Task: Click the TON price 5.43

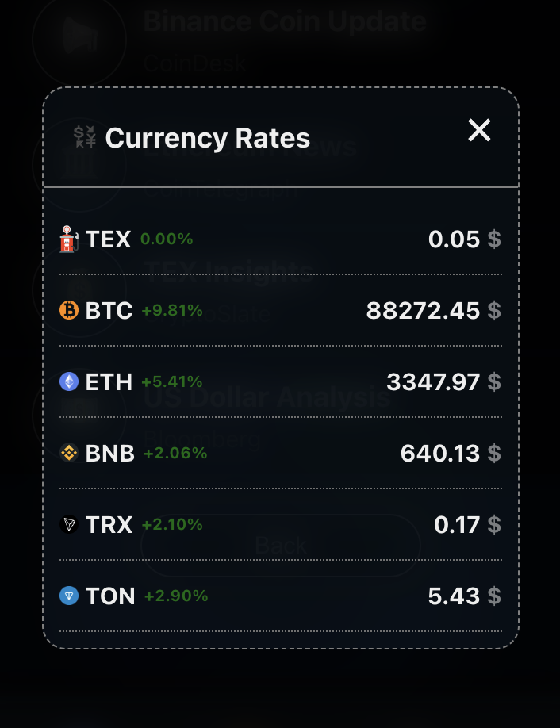Action: pyautogui.click(x=454, y=596)
